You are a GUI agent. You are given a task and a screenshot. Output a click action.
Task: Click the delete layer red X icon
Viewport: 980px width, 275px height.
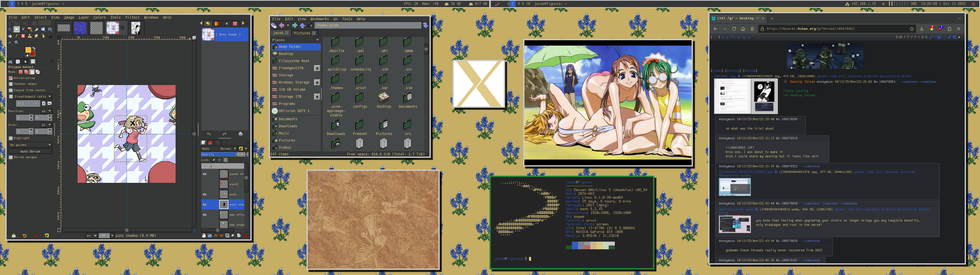click(x=245, y=236)
